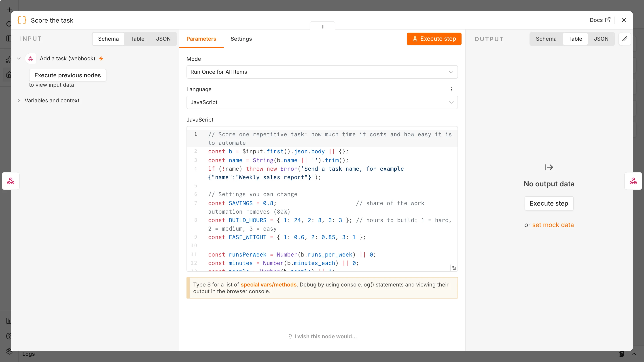Click the webhook icon beside Add a task
The width and height of the screenshot is (644, 362).
(30, 59)
